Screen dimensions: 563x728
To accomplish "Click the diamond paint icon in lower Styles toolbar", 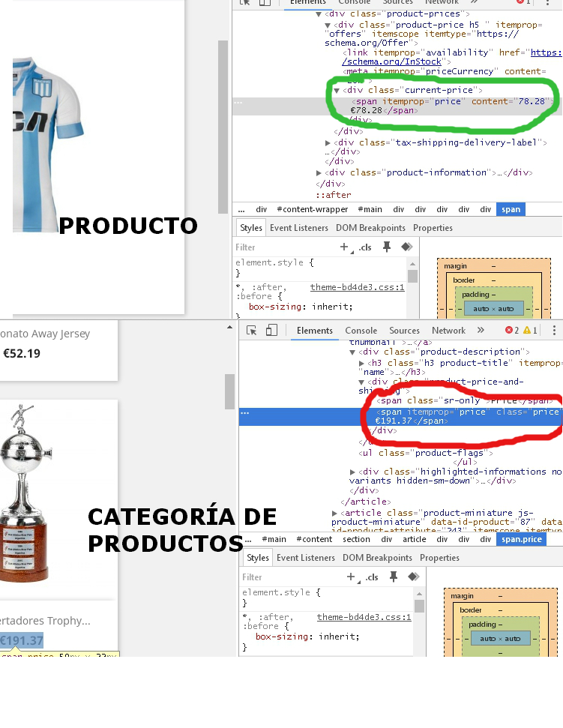I will tap(414, 577).
